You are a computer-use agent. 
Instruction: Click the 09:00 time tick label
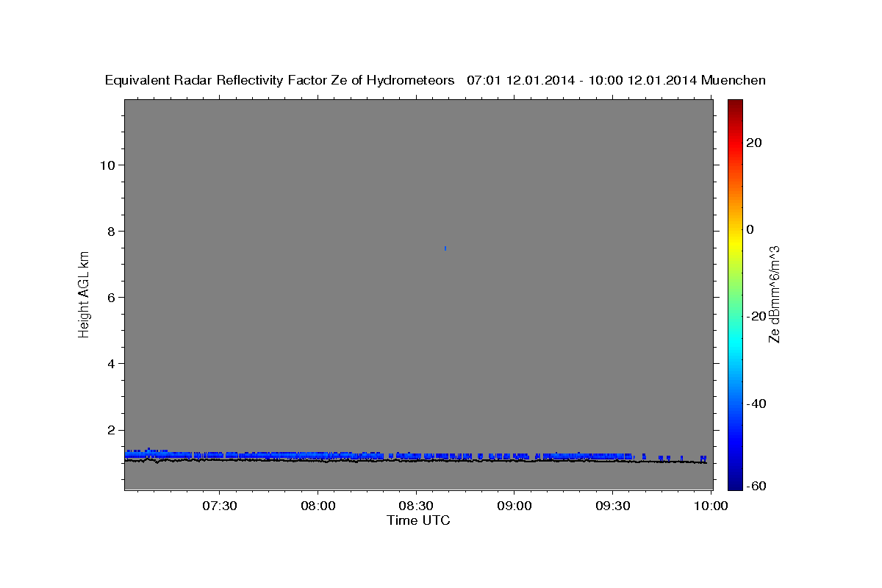coord(514,506)
